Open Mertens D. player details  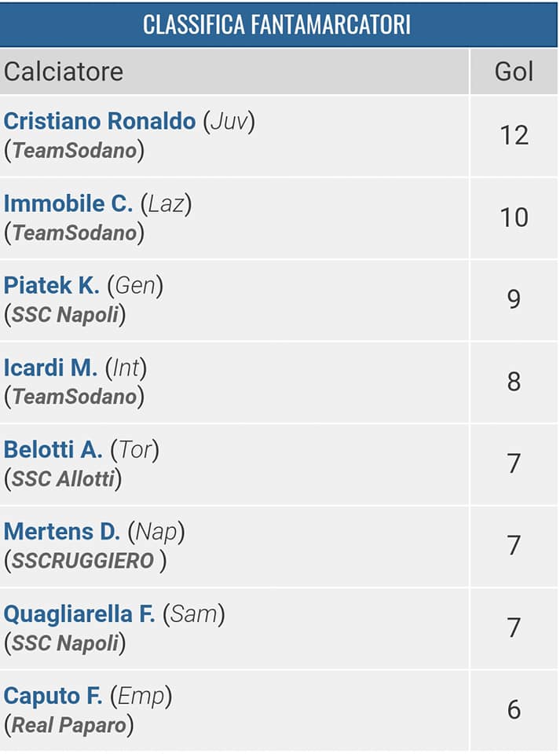pos(62,532)
